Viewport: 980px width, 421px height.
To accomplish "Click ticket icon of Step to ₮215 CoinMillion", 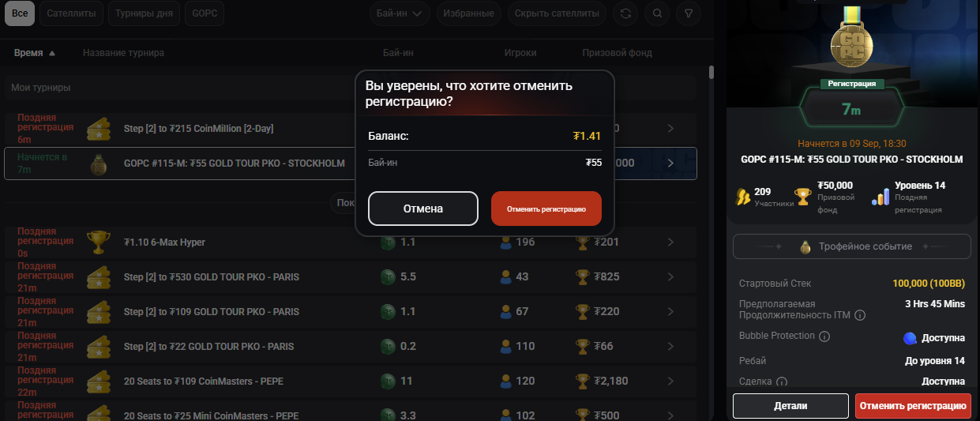I will [98, 129].
